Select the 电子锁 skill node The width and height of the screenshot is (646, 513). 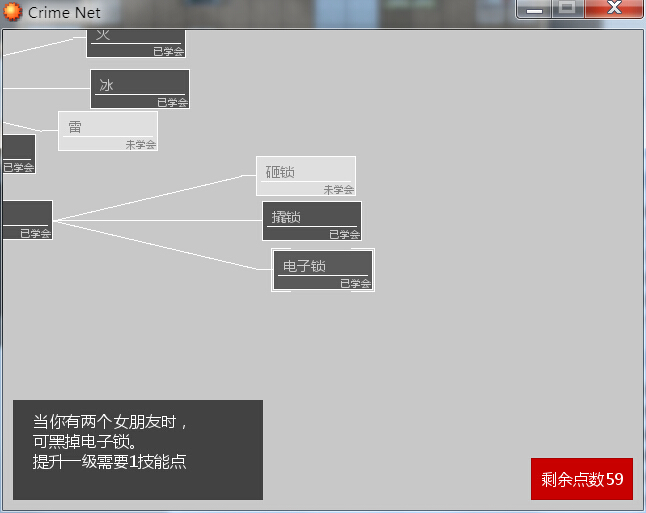[x=323, y=270]
